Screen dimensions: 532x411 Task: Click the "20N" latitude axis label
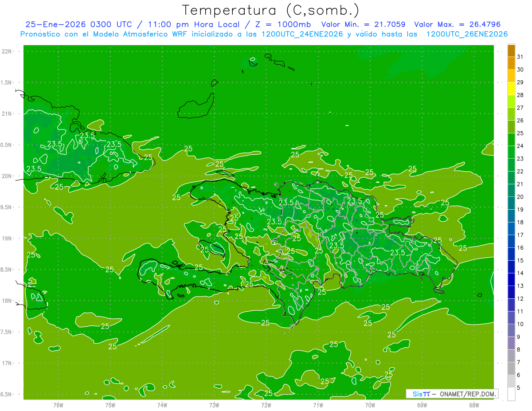pos(7,176)
